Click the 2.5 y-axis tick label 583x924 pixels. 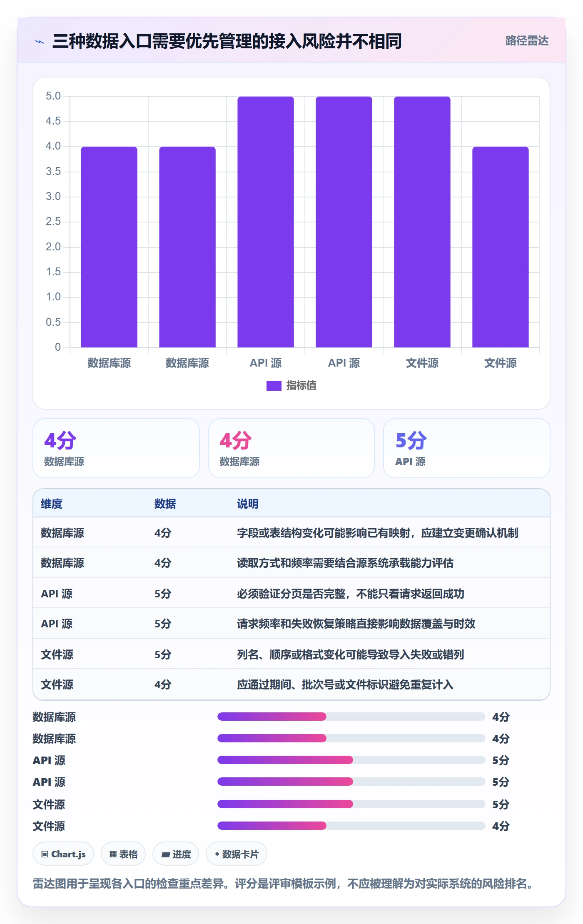point(53,222)
